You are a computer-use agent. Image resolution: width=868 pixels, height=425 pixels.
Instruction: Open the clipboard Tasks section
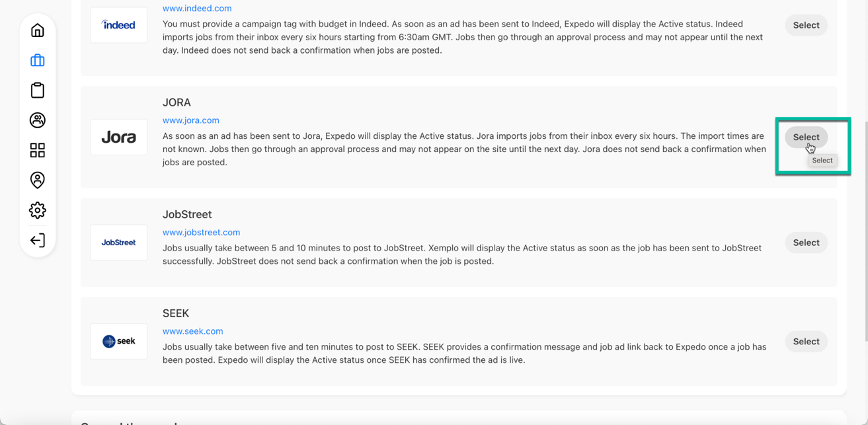tap(37, 90)
